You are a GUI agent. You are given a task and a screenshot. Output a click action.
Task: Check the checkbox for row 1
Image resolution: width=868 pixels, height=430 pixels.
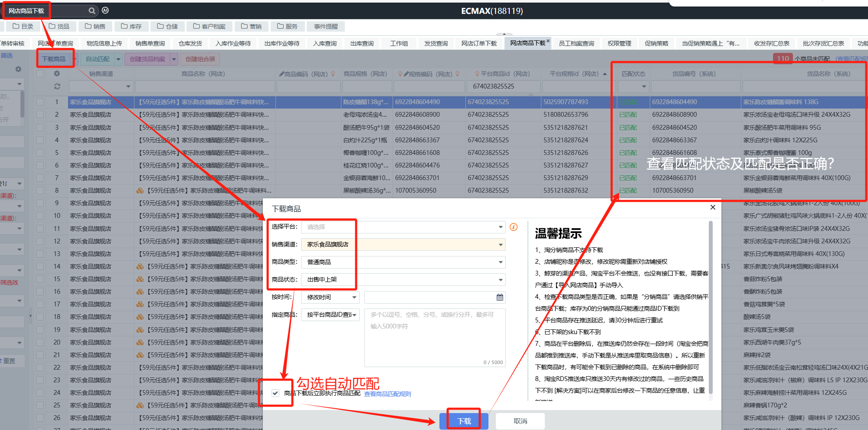click(x=40, y=102)
